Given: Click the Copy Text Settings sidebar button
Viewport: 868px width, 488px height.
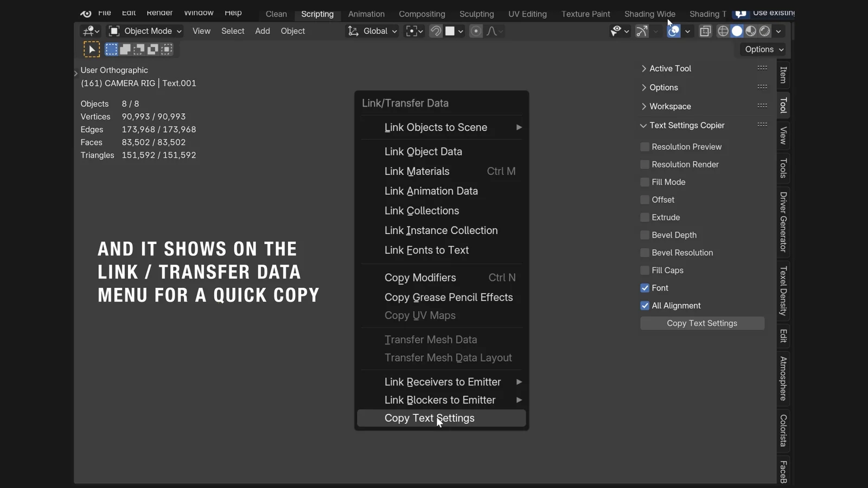Looking at the screenshot, I should pos(701,323).
